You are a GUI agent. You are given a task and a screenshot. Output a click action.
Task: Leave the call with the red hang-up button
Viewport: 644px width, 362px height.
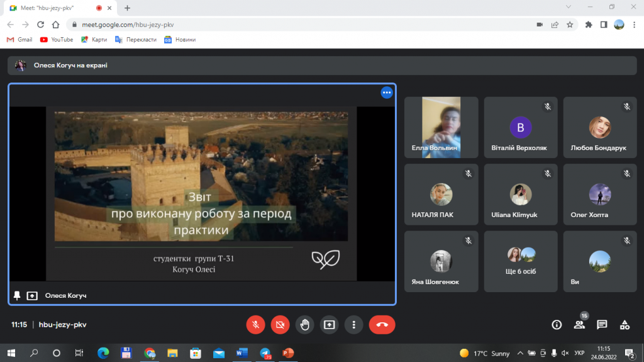(382, 325)
